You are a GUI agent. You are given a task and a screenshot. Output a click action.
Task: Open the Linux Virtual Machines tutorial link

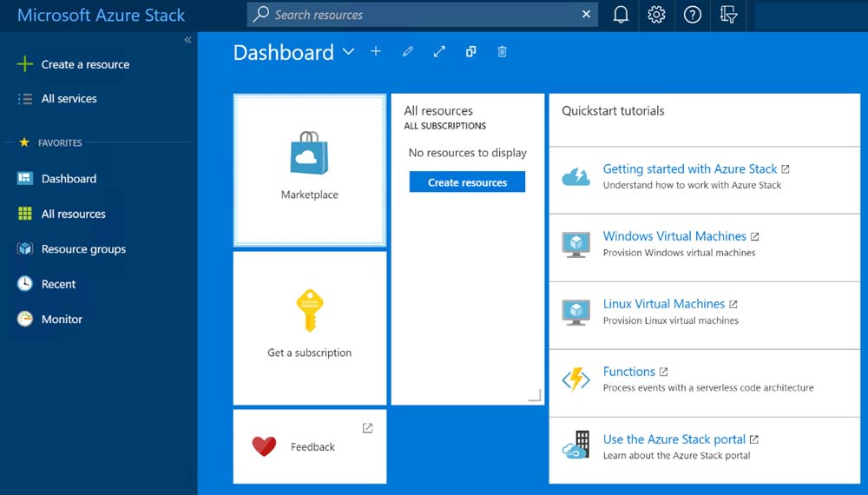pyautogui.click(x=664, y=304)
